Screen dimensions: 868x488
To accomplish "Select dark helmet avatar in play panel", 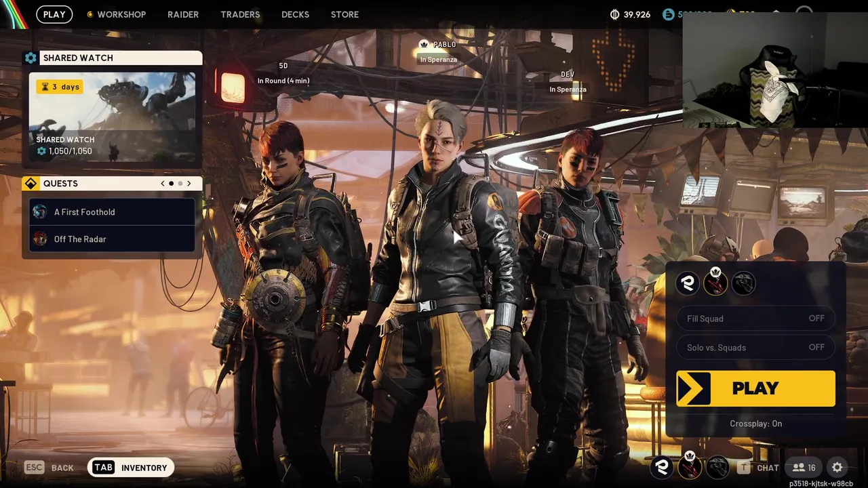I will 743,283.
